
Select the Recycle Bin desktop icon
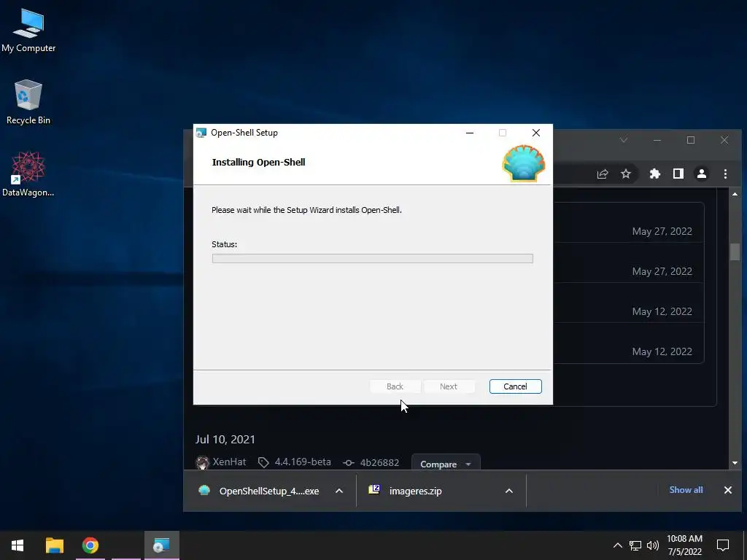(28, 102)
